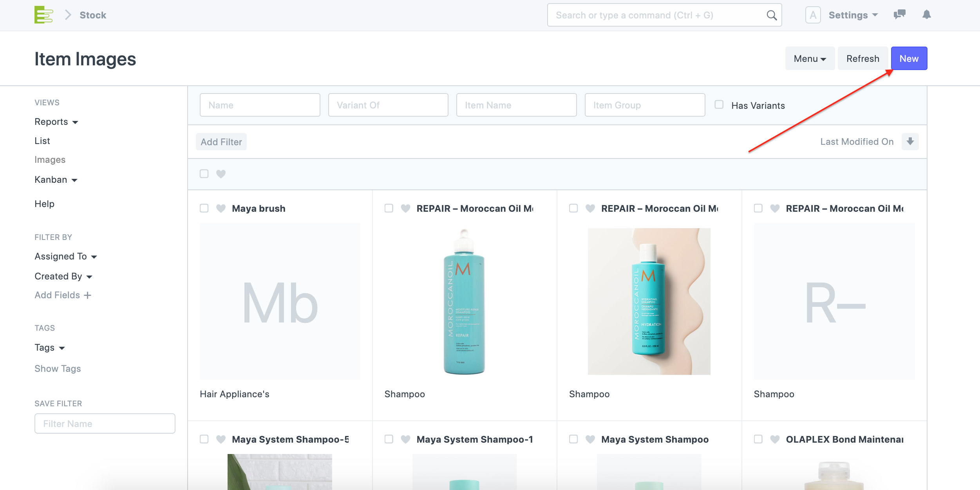The image size is (980, 490).
Task: Click the Variant Of filter field
Action: click(x=388, y=105)
